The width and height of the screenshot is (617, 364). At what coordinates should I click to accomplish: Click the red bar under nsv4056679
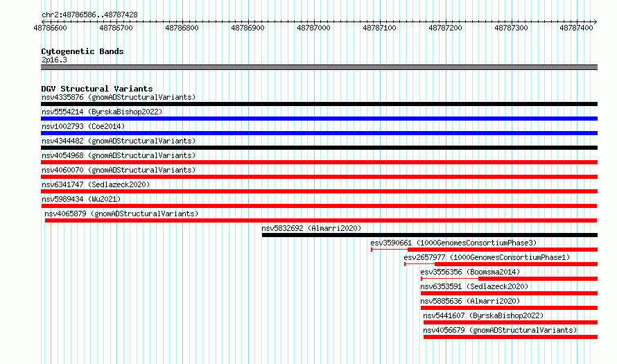click(510, 337)
